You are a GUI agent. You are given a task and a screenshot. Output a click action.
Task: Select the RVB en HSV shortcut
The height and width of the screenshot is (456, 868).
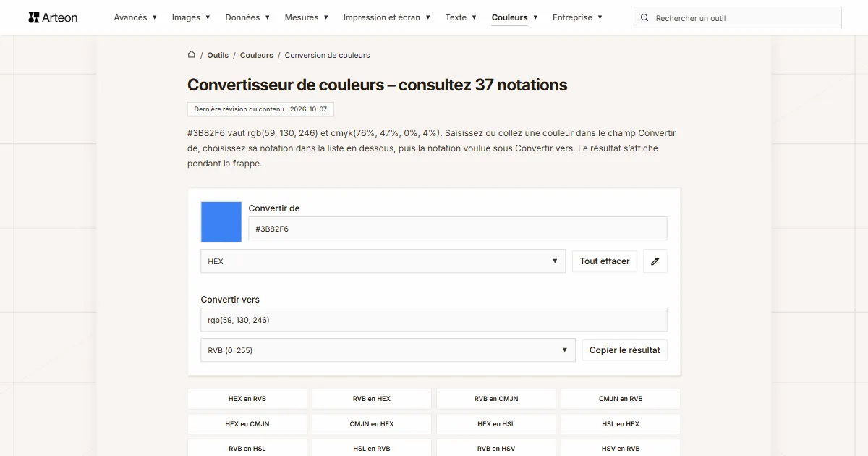point(496,449)
